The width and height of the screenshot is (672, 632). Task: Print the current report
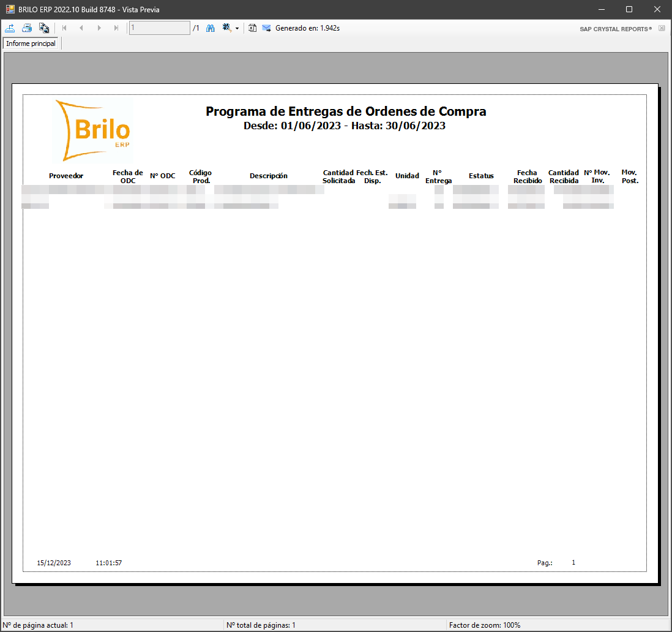pos(27,28)
